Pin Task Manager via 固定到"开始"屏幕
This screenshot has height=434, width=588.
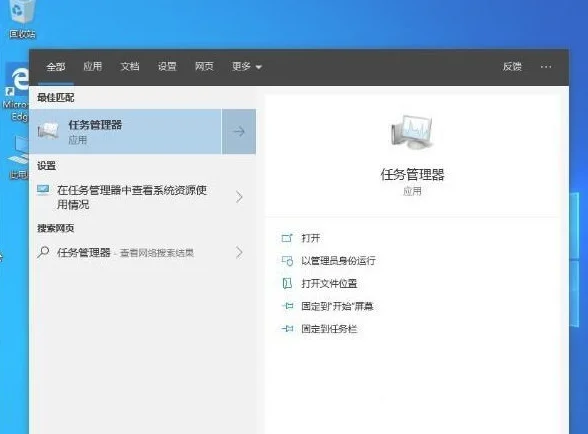pyautogui.click(x=338, y=306)
